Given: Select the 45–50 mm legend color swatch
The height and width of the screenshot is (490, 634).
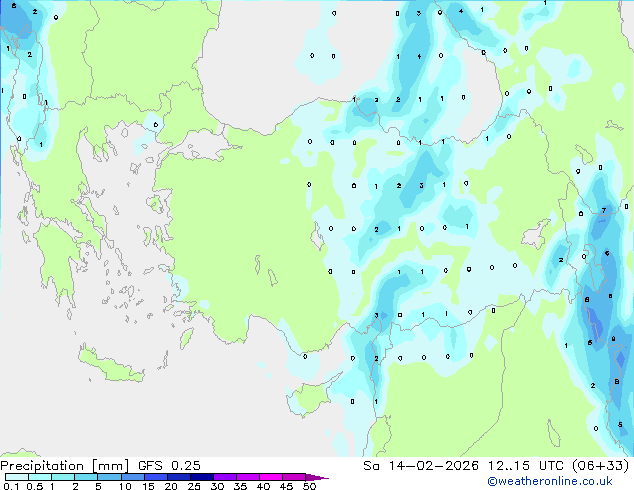Looking at the screenshot, I should tap(294, 477).
